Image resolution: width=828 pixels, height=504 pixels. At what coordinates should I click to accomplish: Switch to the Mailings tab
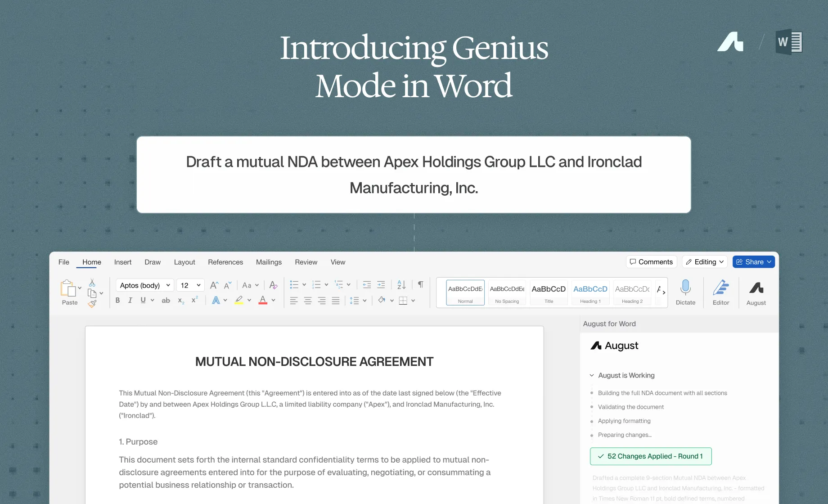click(x=269, y=262)
